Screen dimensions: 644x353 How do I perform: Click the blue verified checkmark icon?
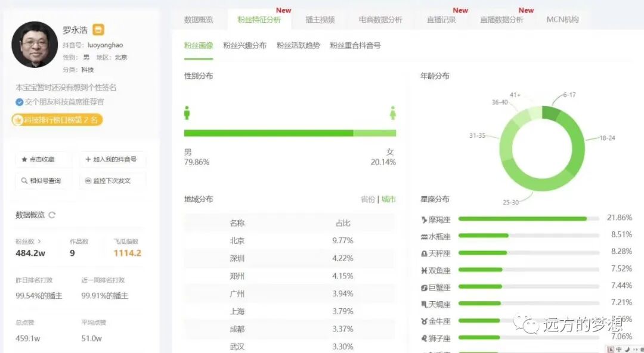19,102
